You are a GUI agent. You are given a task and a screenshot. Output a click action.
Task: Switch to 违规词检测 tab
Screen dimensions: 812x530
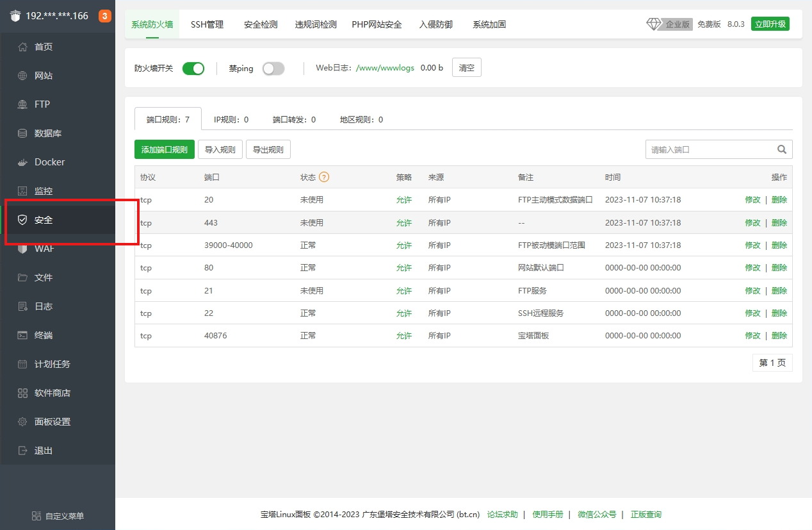[x=316, y=24]
